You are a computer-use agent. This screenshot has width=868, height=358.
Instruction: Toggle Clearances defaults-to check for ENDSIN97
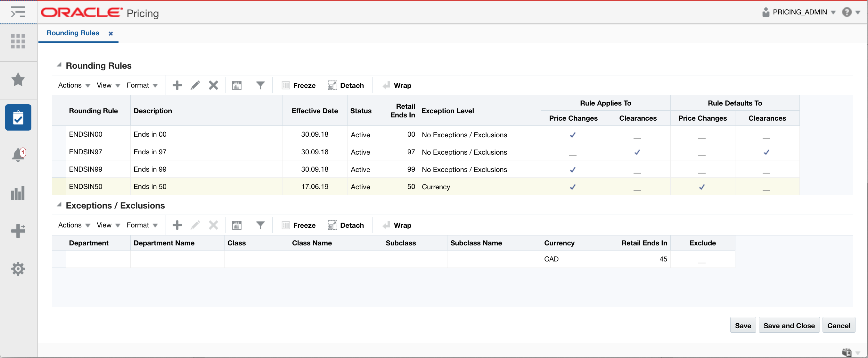click(x=766, y=152)
